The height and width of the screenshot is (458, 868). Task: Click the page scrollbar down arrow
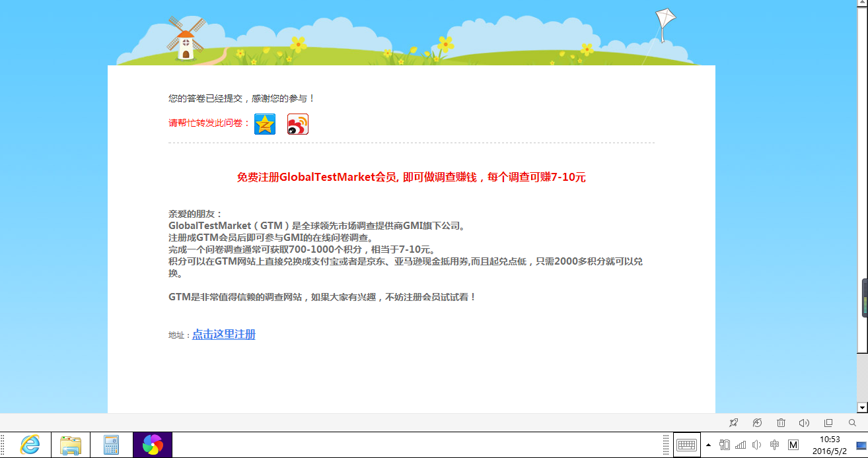pyautogui.click(x=863, y=407)
